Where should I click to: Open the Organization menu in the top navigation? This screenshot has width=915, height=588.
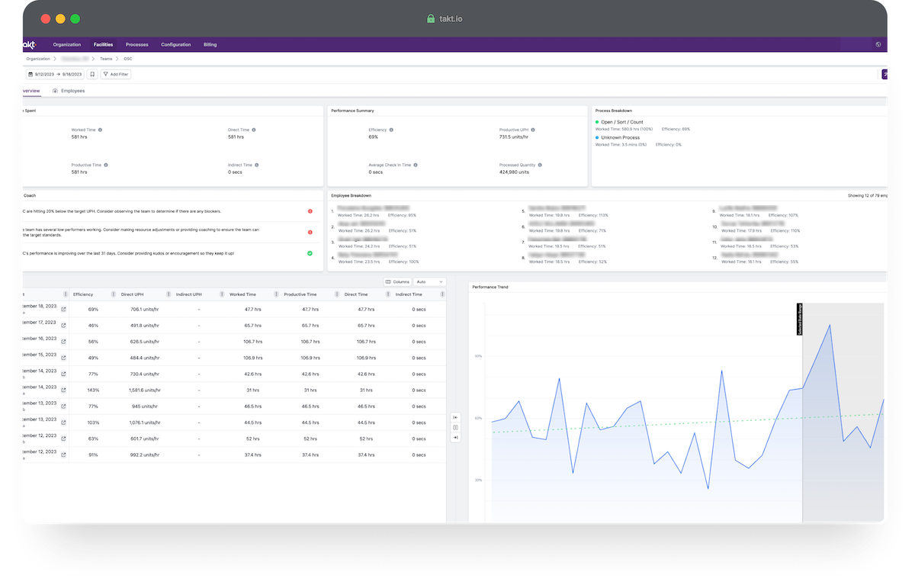(67, 45)
